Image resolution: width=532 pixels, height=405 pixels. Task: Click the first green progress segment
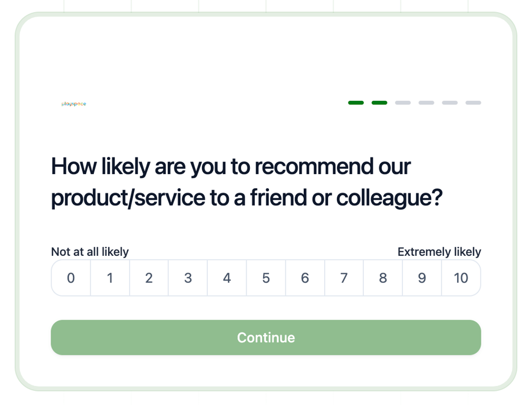pyautogui.click(x=356, y=102)
